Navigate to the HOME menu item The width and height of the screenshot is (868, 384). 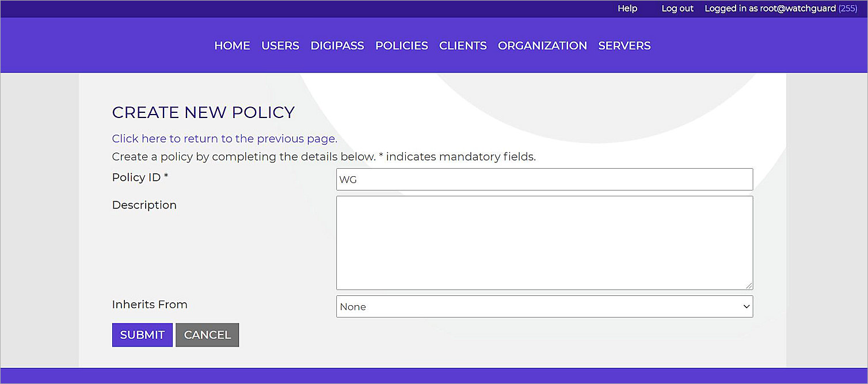click(x=232, y=45)
